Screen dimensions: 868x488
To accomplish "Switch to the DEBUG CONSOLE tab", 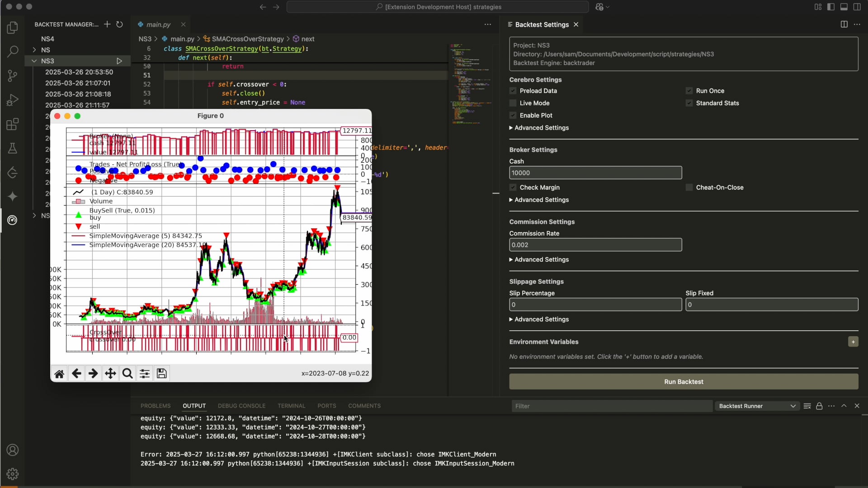I will click(241, 406).
